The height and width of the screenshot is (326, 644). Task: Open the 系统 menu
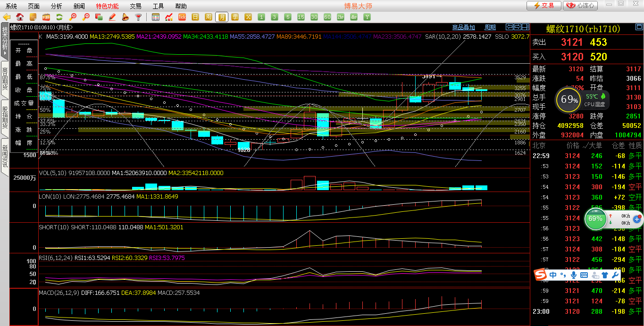[x=11, y=6]
